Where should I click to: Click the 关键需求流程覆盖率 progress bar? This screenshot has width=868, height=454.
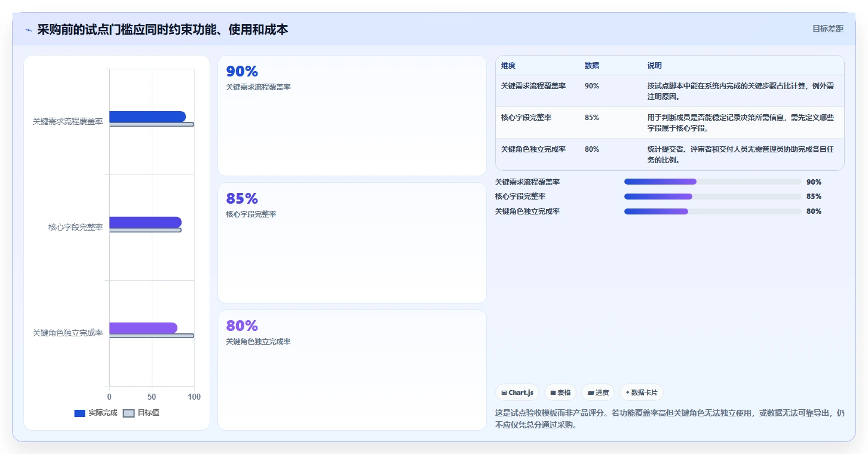pyautogui.click(x=713, y=182)
